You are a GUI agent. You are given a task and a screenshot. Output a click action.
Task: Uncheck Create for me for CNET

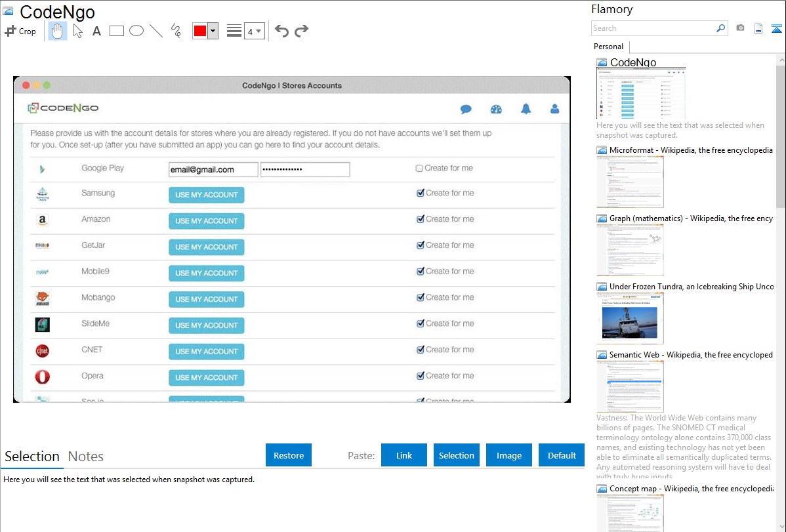[x=420, y=350]
